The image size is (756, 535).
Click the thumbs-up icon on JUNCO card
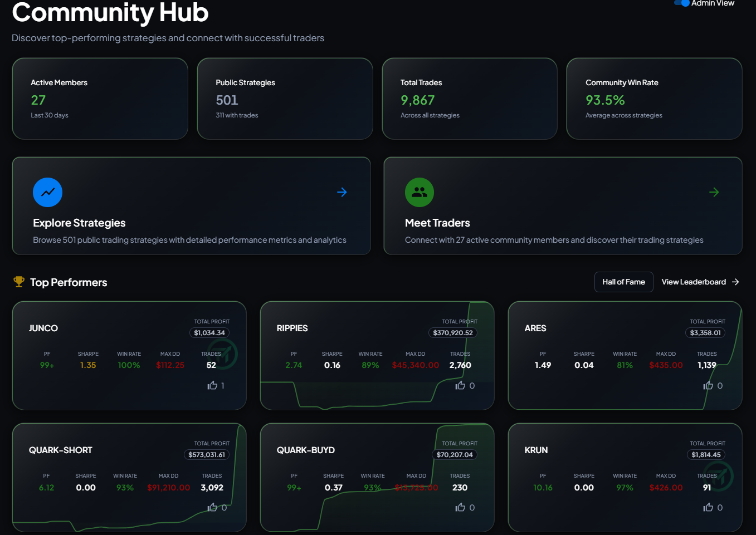212,385
